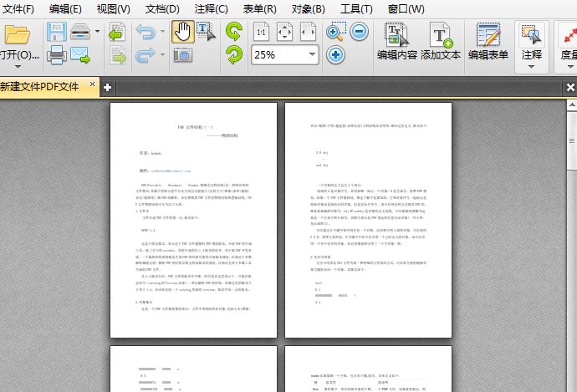Zoom in with the plus circle button
The width and height of the screenshot is (577, 392).
coord(335,55)
